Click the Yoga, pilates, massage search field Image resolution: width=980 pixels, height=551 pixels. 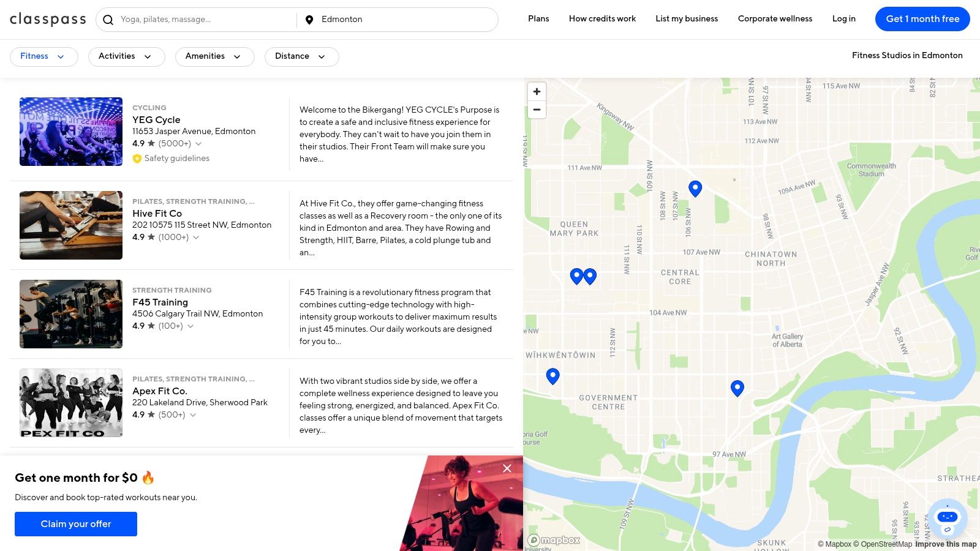[205, 20]
